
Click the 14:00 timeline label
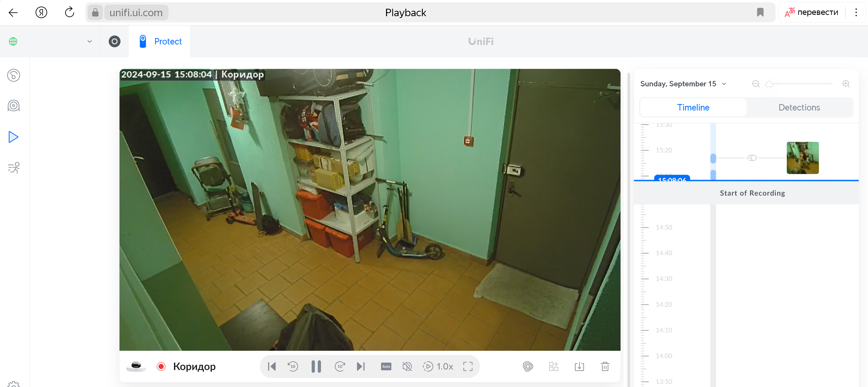click(664, 356)
